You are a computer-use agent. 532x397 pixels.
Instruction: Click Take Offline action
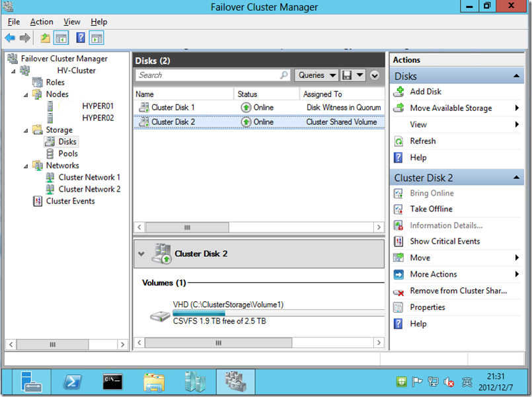(431, 209)
